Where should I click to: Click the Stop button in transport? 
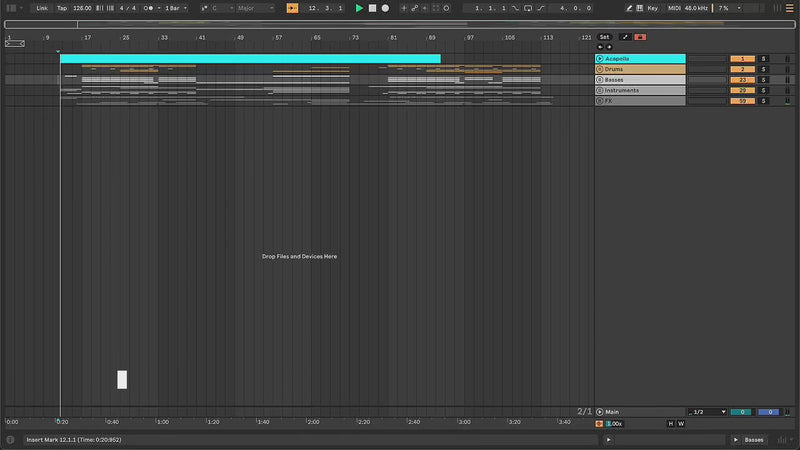pyautogui.click(x=372, y=8)
